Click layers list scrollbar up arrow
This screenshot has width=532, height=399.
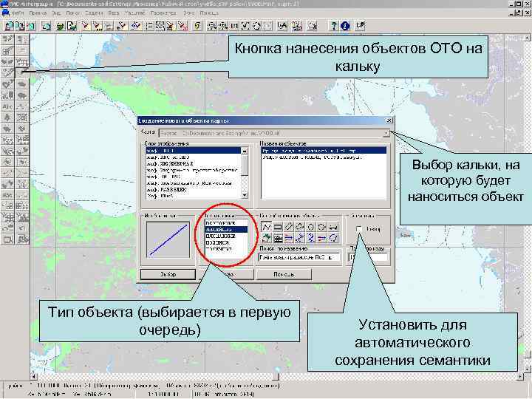245,151
